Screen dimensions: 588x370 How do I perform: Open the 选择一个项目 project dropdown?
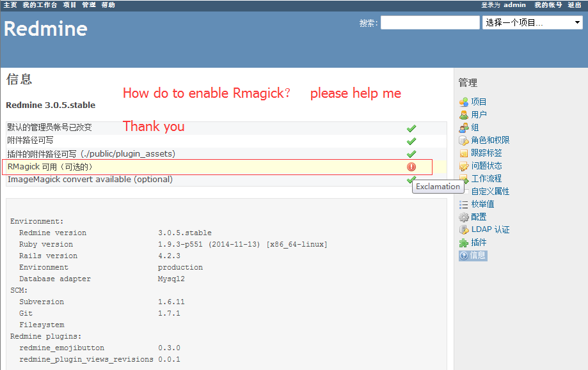pyautogui.click(x=532, y=22)
